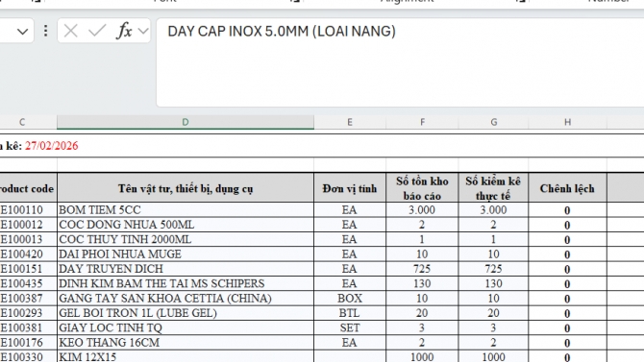Select cell DINH KIM BAM THE TAI MS SCHIPERS
The width and height of the screenshot is (644, 362).
pos(186,283)
